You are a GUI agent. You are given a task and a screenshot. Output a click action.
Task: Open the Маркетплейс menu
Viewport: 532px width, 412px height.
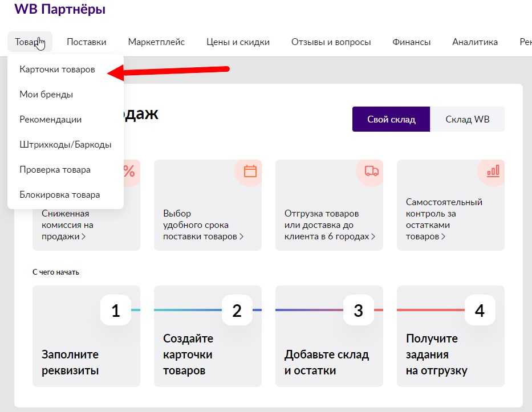(x=156, y=42)
